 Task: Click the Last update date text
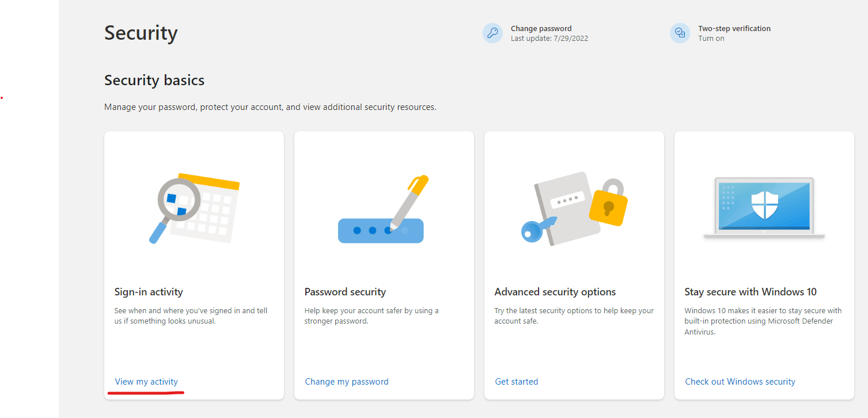(549, 39)
